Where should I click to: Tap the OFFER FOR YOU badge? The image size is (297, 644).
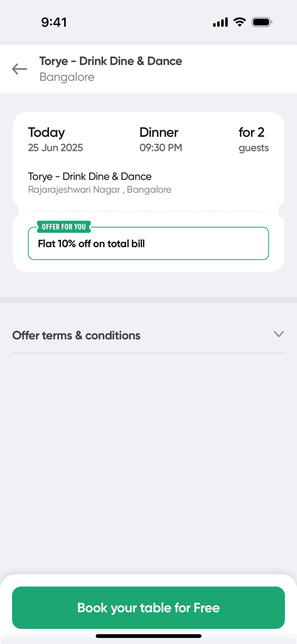[64, 227]
